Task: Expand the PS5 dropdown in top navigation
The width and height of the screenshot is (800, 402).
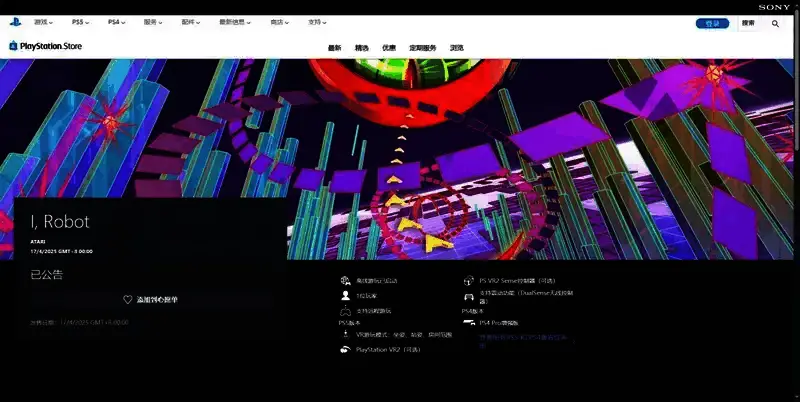Action: pos(81,22)
